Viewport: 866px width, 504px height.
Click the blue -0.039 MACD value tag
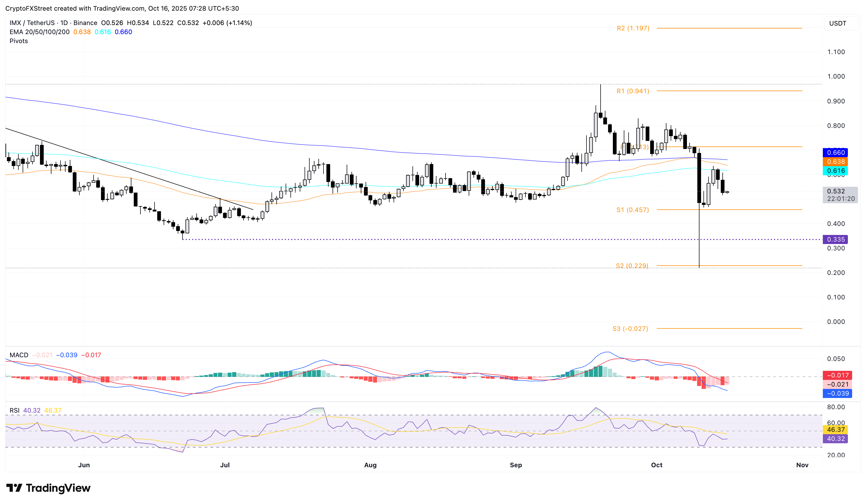coord(837,393)
